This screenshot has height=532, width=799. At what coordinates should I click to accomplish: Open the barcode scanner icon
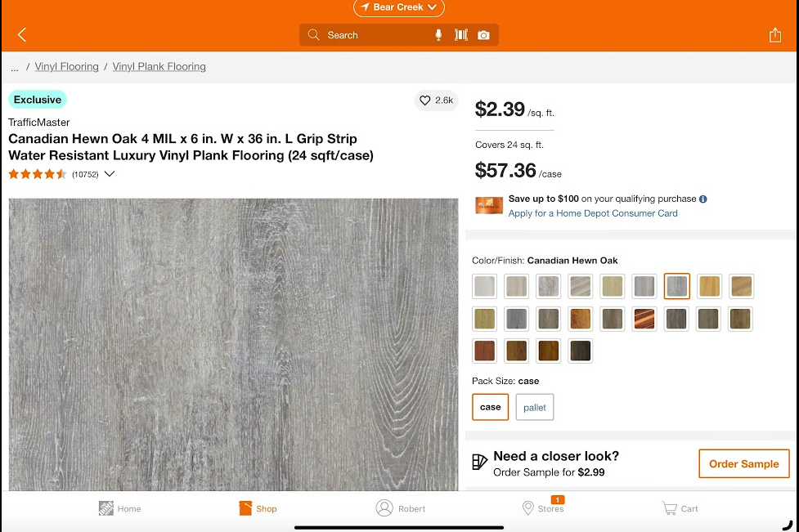coord(461,34)
